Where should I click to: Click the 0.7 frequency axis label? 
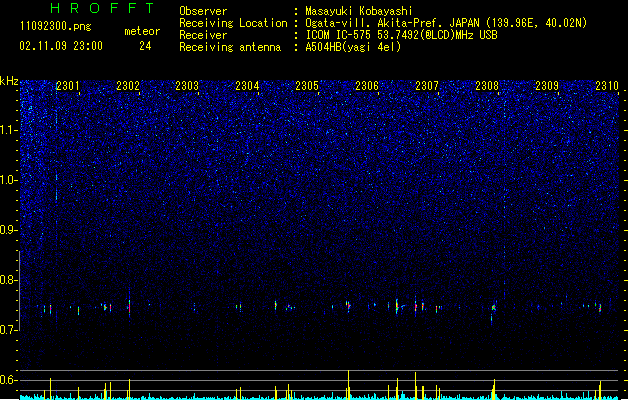click(x=8, y=330)
